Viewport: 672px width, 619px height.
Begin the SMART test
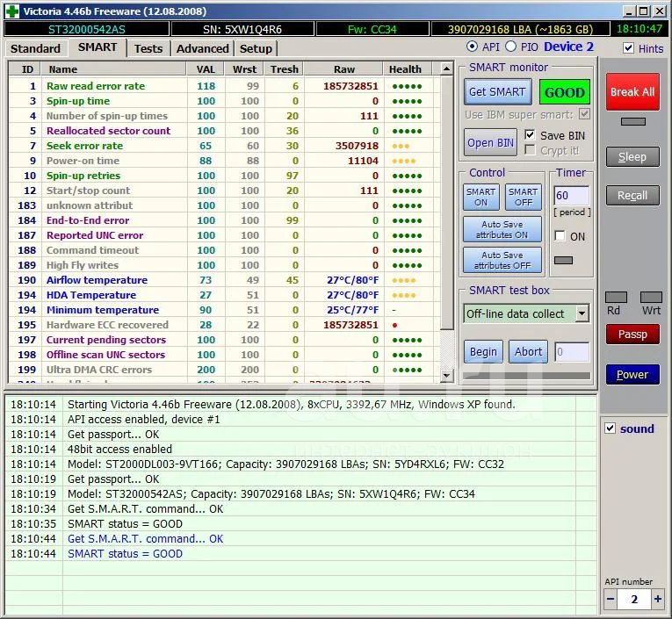click(x=483, y=352)
